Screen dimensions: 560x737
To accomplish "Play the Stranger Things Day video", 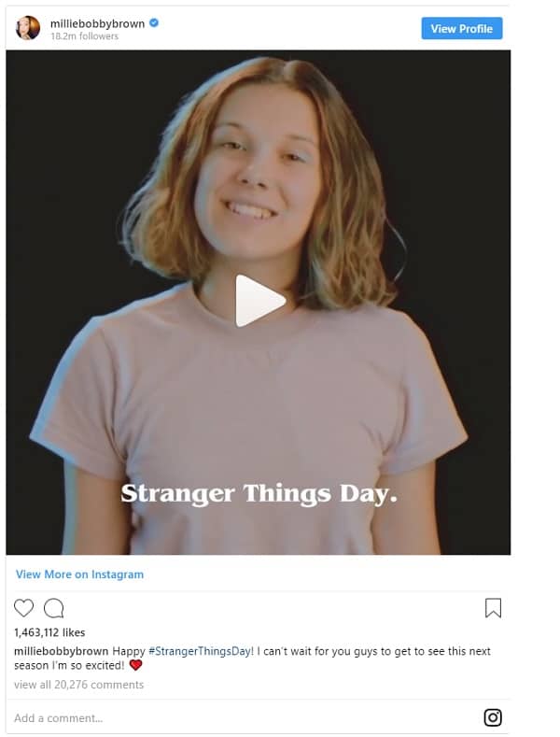I will 259,301.
